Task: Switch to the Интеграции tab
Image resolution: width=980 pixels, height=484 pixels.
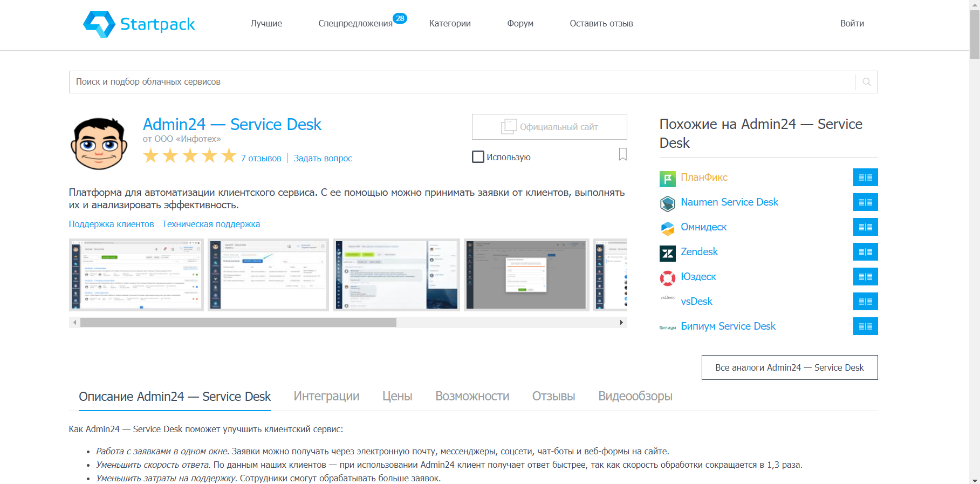Action: click(326, 397)
